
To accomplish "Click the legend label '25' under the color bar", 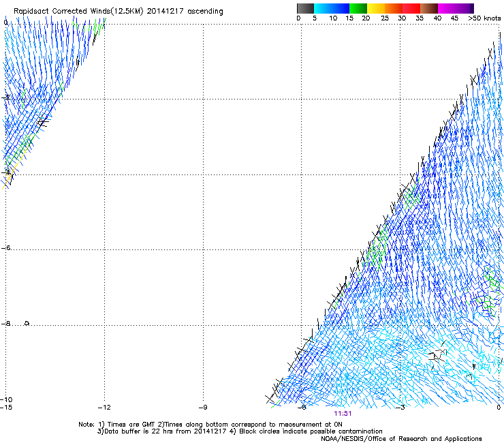I will point(385,18).
